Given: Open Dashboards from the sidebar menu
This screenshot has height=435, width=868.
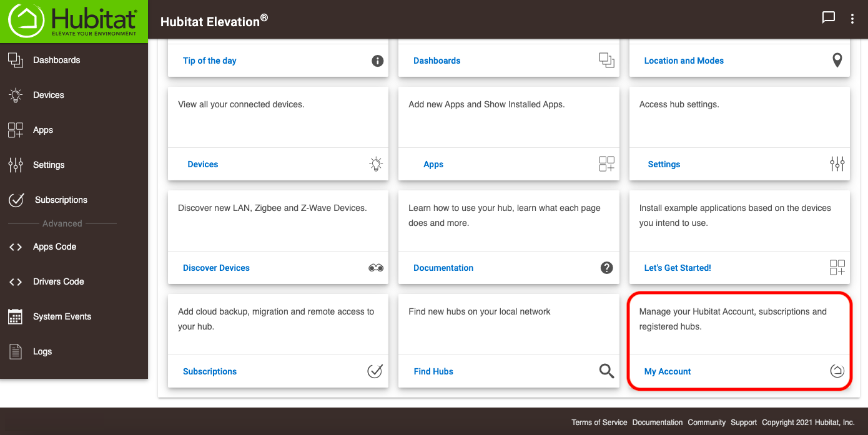Looking at the screenshot, I should point(57,60).
